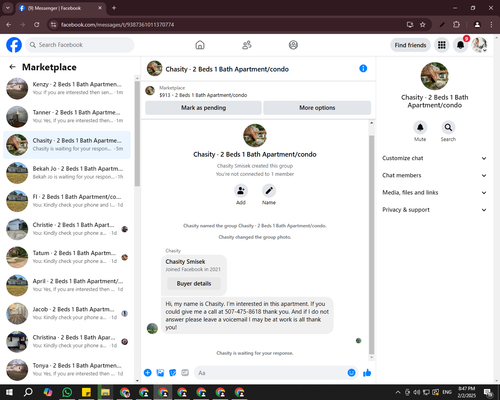Go back from Marketplace with arrow
Image resolution: width=500 pixels, height=400 pixels.
(12, 67)
